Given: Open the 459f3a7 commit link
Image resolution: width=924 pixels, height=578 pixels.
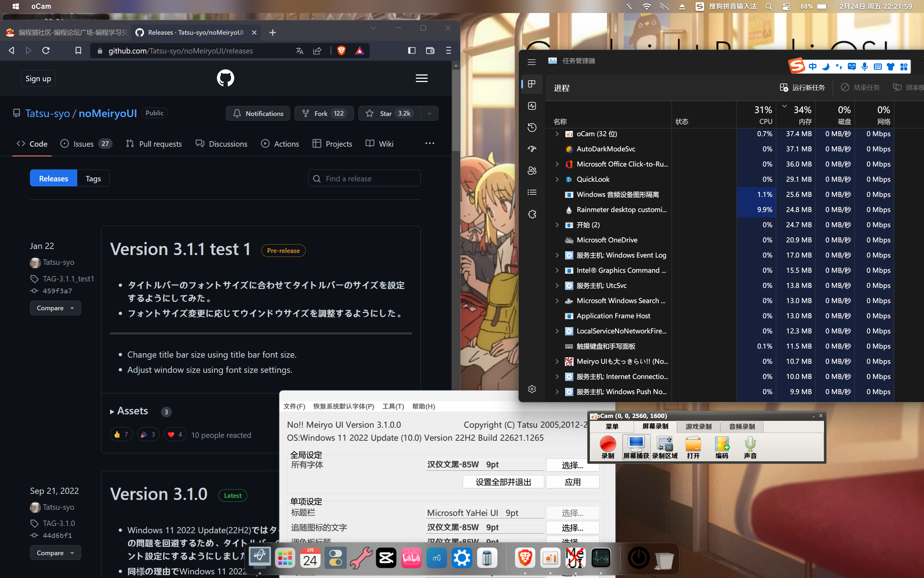Looking at the screenshot, I should point(57,291).
